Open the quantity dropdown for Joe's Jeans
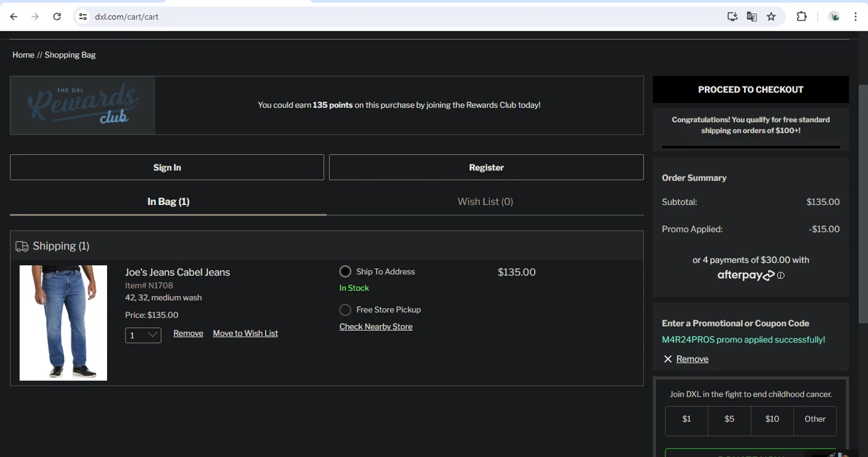The image size is (868, 457). 143,335
